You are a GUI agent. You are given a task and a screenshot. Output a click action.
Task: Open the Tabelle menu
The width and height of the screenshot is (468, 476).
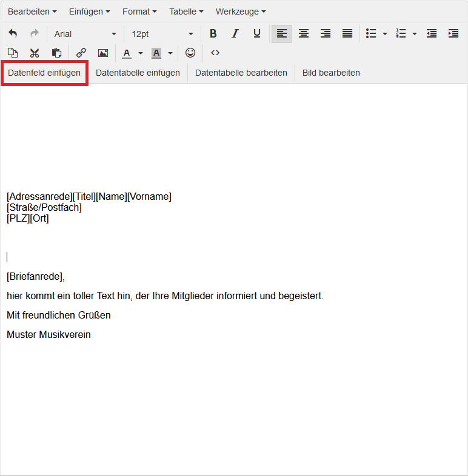186,12
